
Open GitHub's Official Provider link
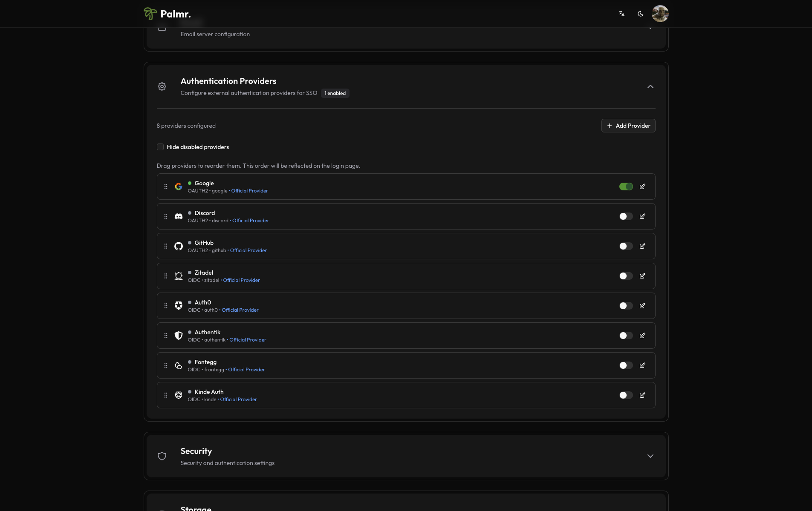249,250
